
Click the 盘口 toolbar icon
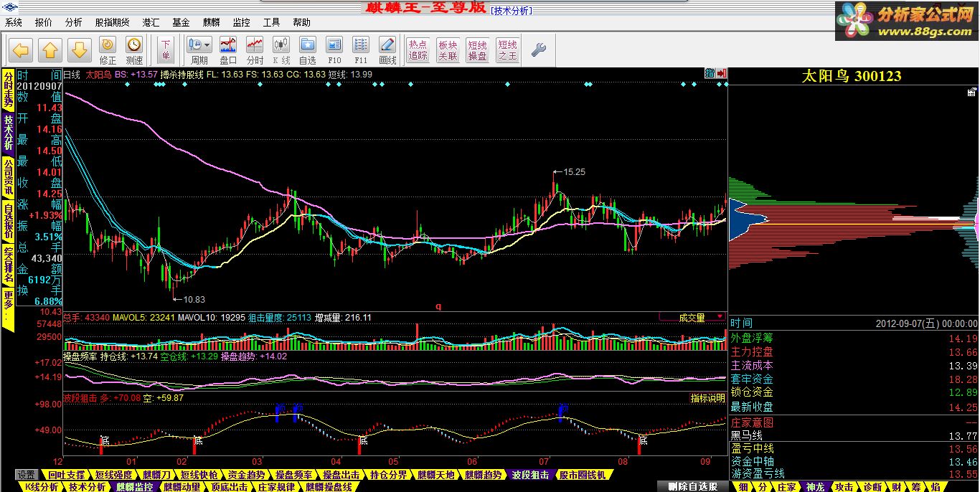[x=228, y=50]
